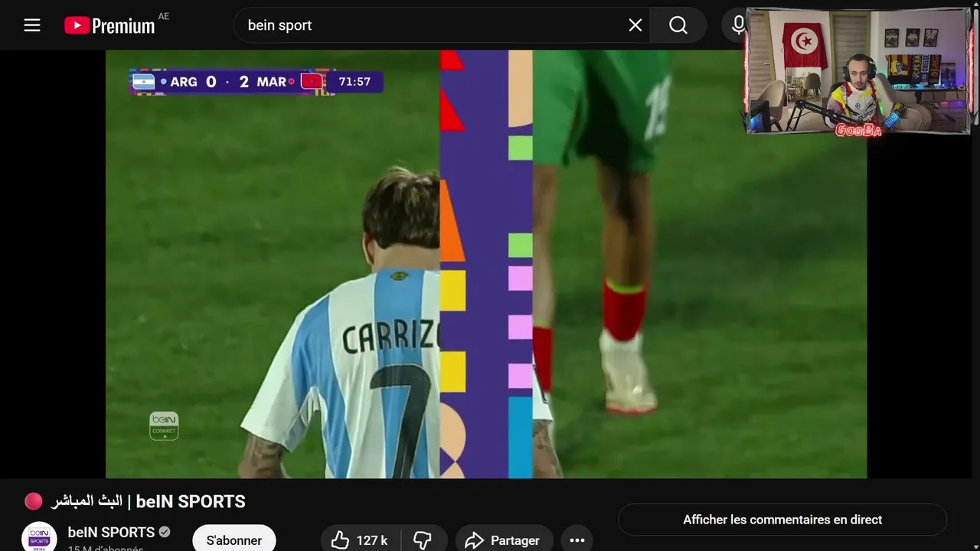Click the beIN CONNECT logo in video

point(164,426)
